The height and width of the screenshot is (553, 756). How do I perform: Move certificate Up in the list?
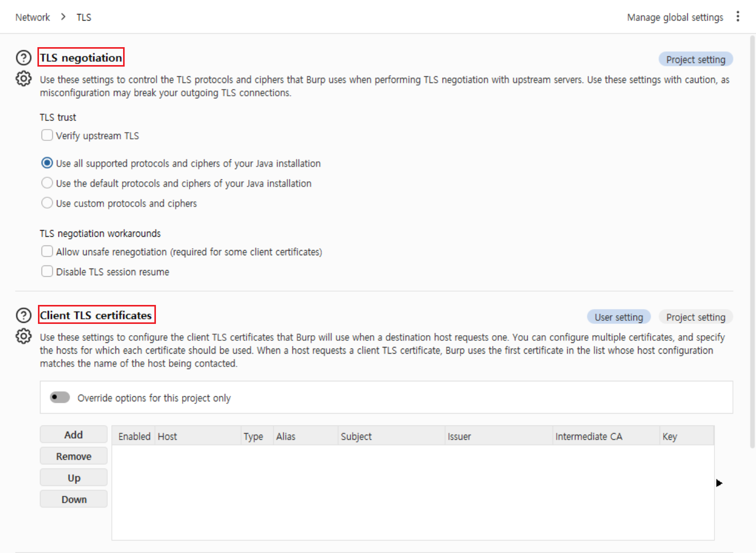pos(74,478)
